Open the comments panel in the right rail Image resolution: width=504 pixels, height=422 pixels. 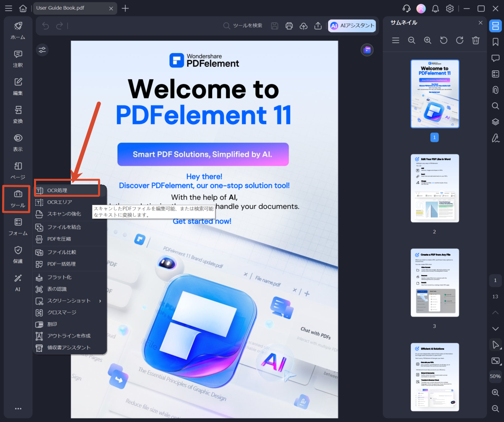[x=495, y=58]
